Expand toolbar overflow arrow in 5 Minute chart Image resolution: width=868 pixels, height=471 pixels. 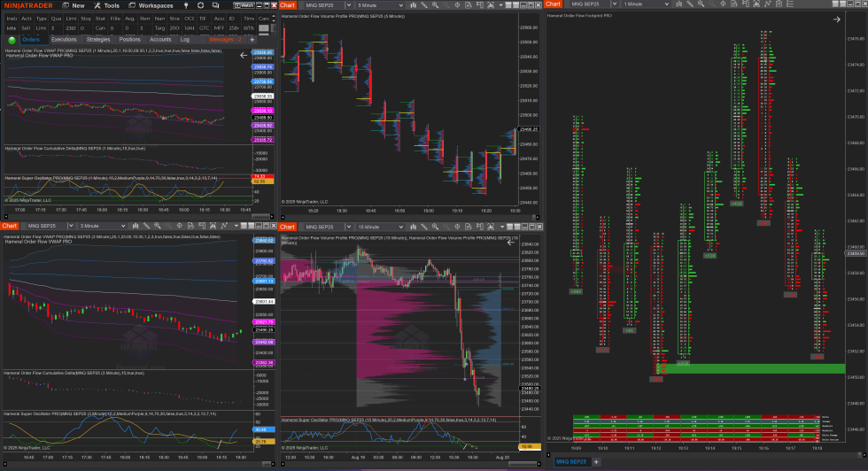(x=501, y=5)
